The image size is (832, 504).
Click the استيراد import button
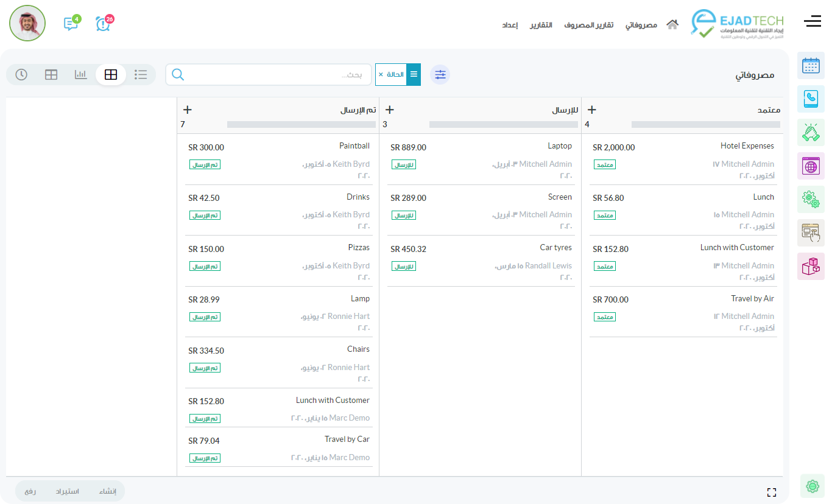[68, 491]
